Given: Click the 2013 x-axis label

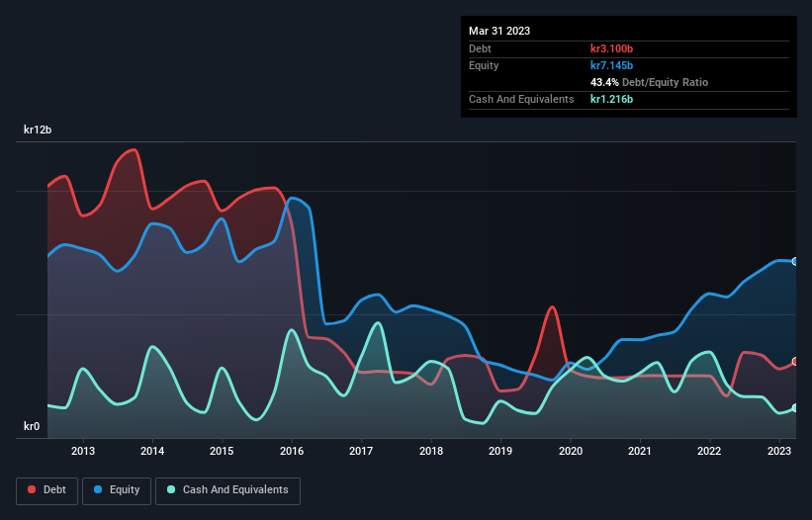Looking at the screenshot, I should 83,451.
